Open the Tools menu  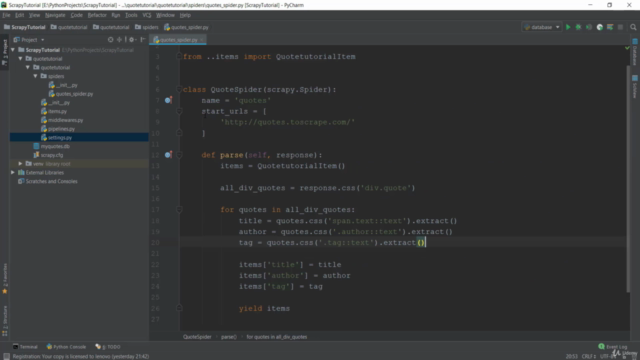coord(131,15)
